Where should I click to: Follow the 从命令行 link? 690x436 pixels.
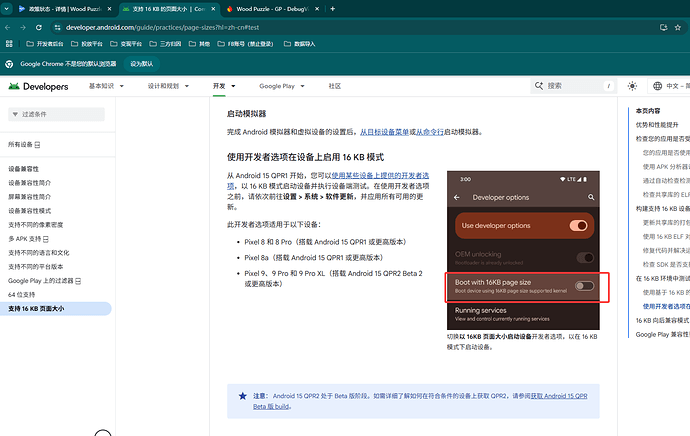tap(430, 132)
